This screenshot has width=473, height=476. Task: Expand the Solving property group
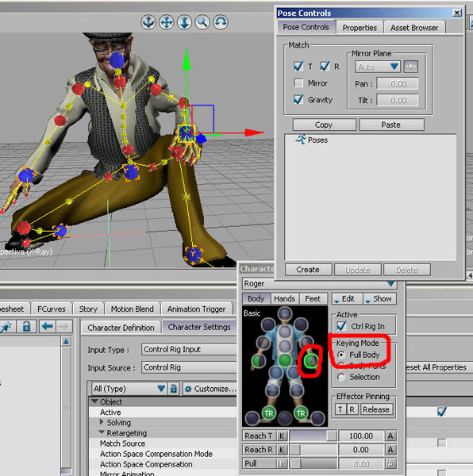102,422
